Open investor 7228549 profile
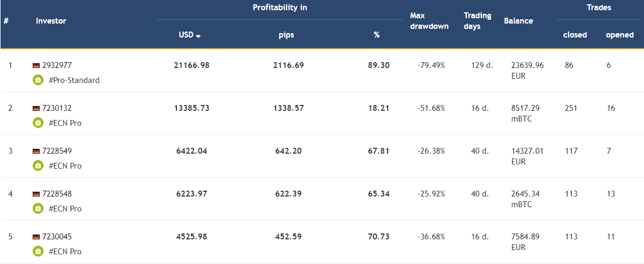Viewport: 644px width, 264px height. tap(56, 151)
